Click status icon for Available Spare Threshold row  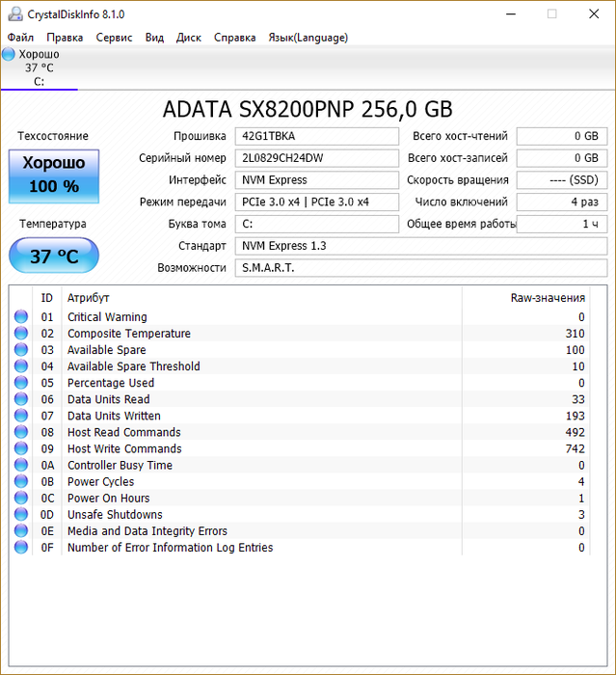point(21,365)
